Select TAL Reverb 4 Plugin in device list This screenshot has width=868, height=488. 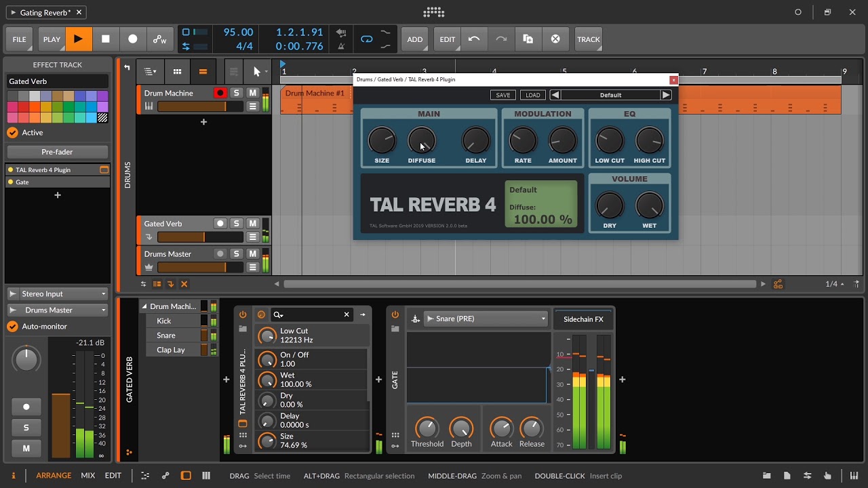[x=58, y=169]
